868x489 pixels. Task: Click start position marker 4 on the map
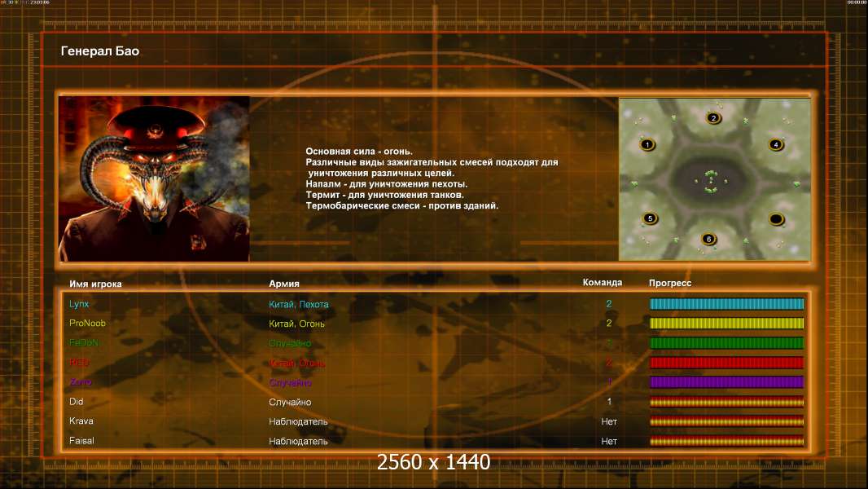[x=776, y=145]
